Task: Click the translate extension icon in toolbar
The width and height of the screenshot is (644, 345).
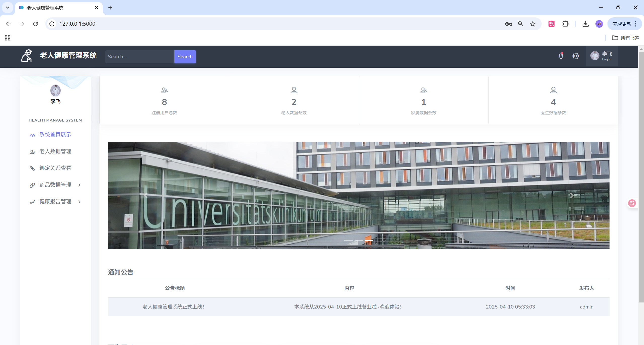Action: 551,24
